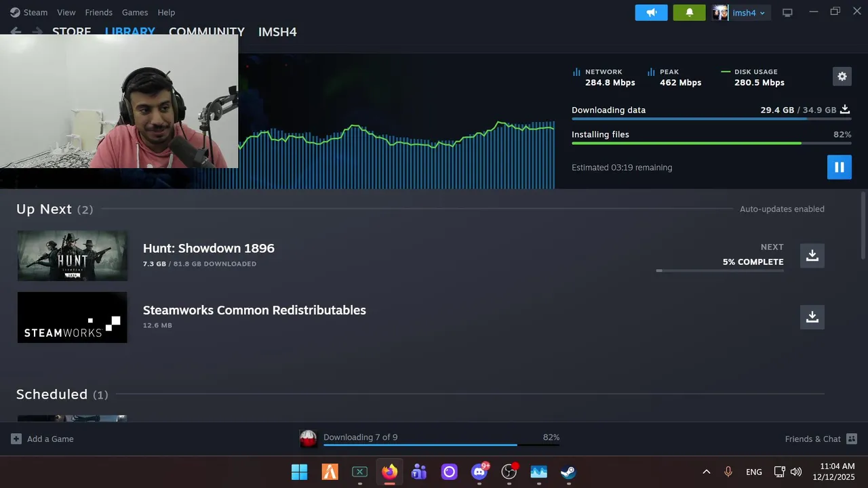The height and width of the screenshot is (488, 868).
Task: Click Hunt 5% complete progress bar
Action: coord(720,270)
